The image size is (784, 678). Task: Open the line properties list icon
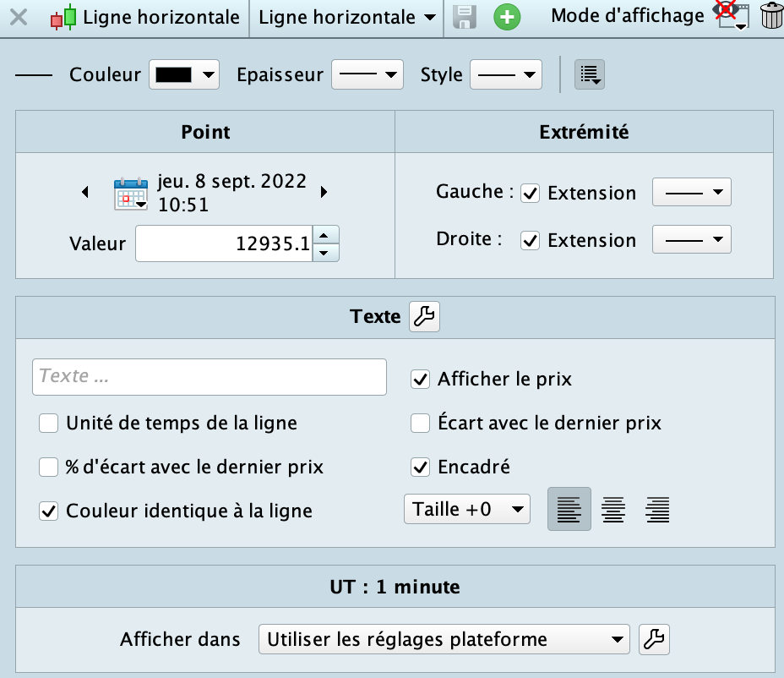click(590, 74)
